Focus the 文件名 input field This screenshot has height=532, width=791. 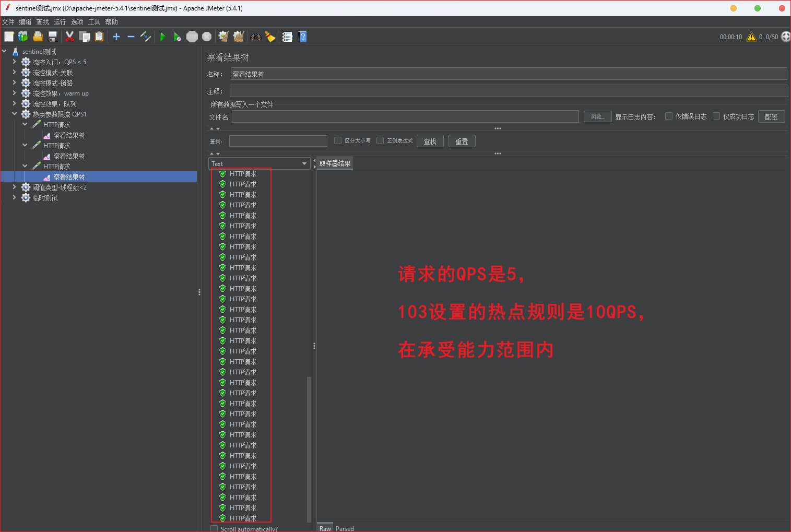[405, 116]
